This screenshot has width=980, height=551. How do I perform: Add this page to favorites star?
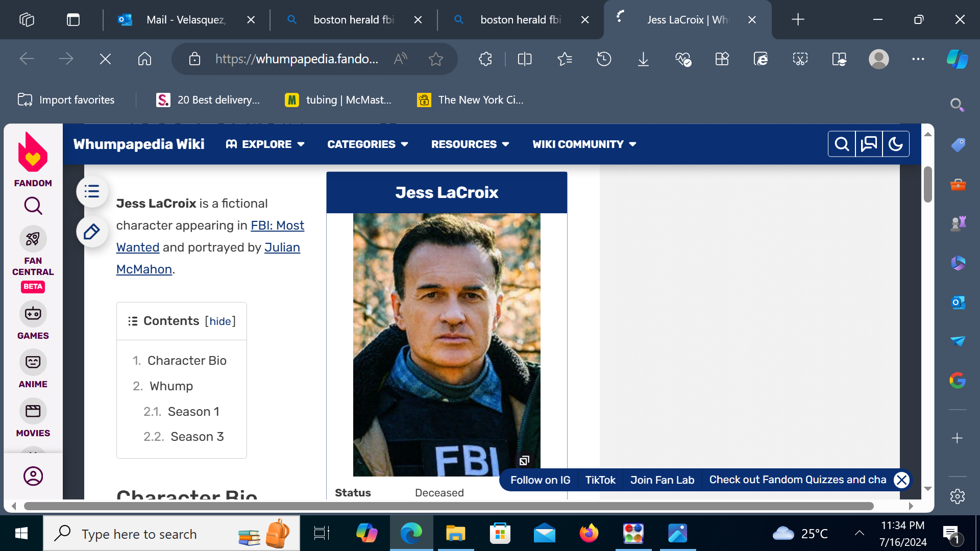[436, 59]
